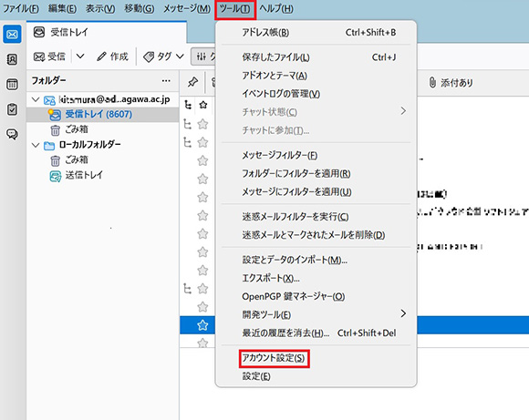Click the 作成 compose pencil button
The width and height of the screenshot is (529, 420).
[112, 56]
